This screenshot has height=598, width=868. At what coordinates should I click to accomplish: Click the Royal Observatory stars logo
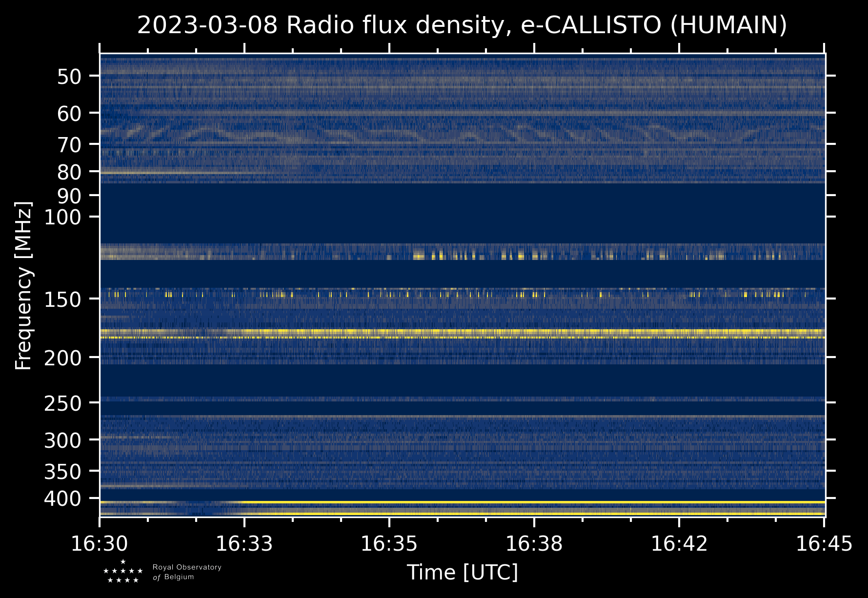click(x=122, y=572)
